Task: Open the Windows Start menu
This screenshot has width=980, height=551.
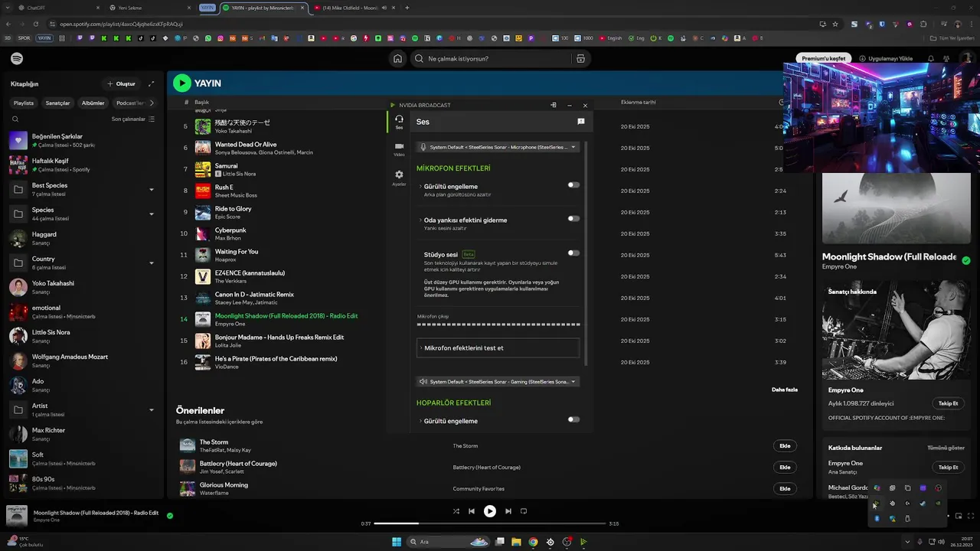Action: pyautogui.click(x=397, y=542)
